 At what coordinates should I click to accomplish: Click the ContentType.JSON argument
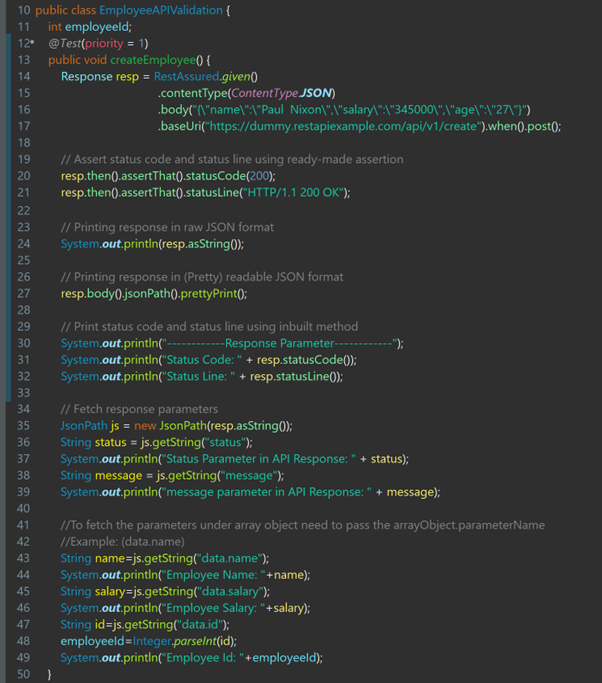coord(282,93)
